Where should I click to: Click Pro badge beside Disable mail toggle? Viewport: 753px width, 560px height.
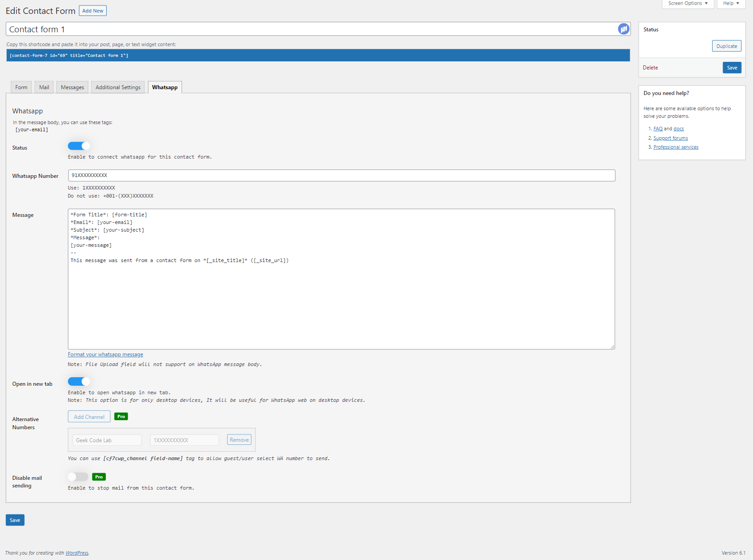99,477
